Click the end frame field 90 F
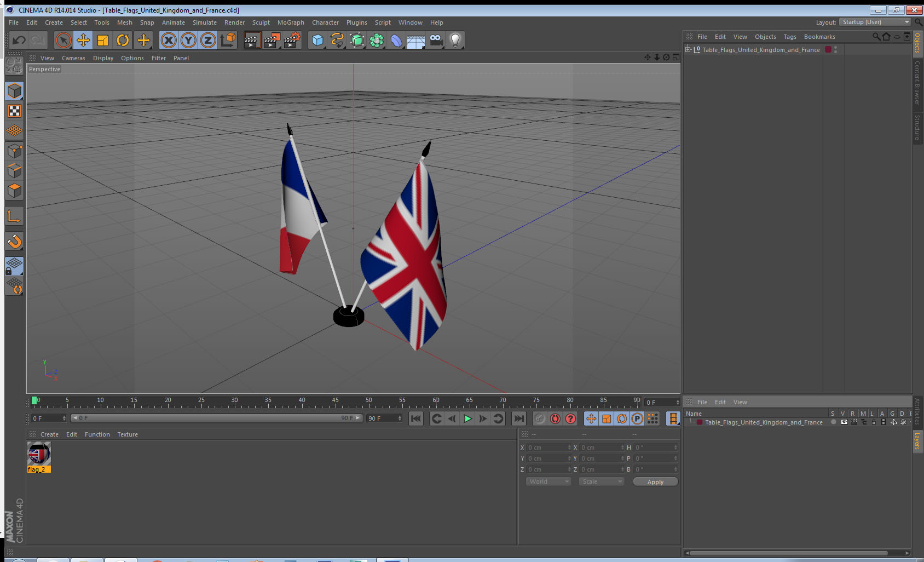 (384, 418)
